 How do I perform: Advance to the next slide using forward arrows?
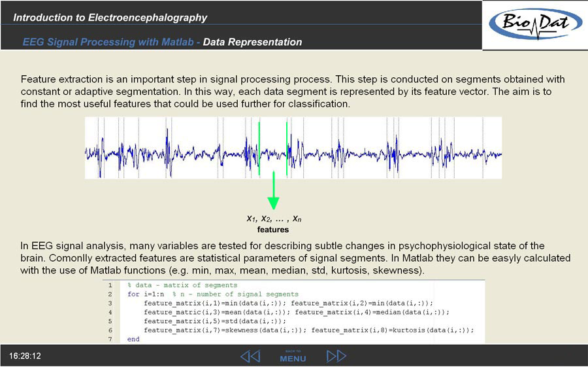click(336, 356)
